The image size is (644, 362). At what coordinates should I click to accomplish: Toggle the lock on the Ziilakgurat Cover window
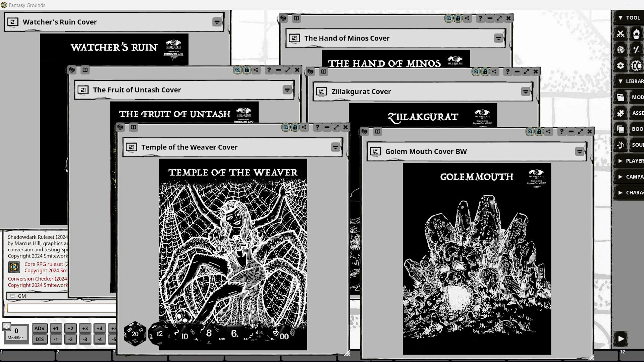pyautogui.click(x=485, y=71)
